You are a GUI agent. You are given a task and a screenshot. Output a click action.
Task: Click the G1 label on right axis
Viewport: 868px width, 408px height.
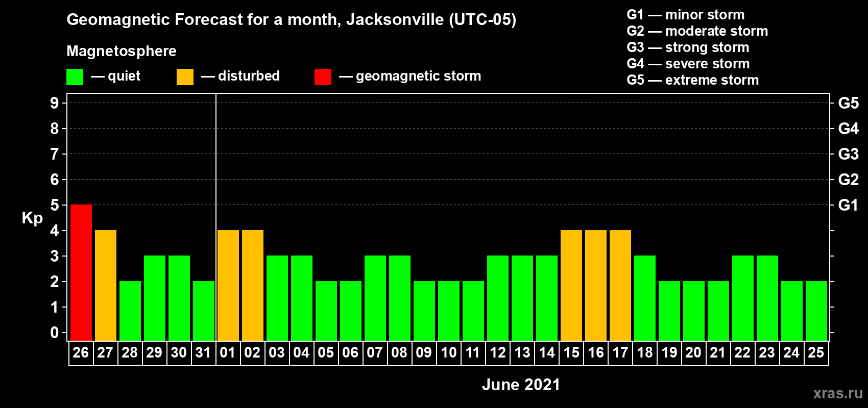click(x=849, y=205)
